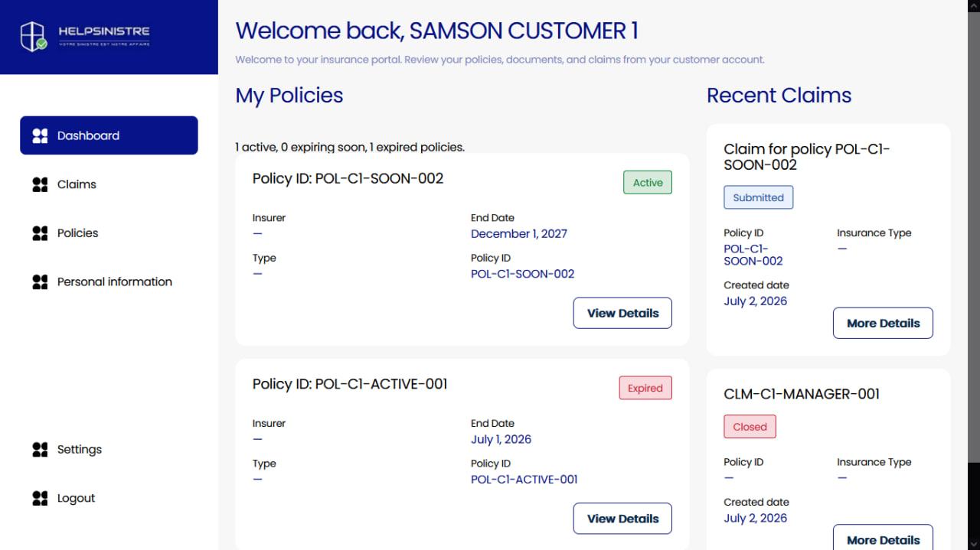The height and width of the screenshot is (550, 980).
Task: Click the 'Recent Claims' heading
Action: point(779,96)
